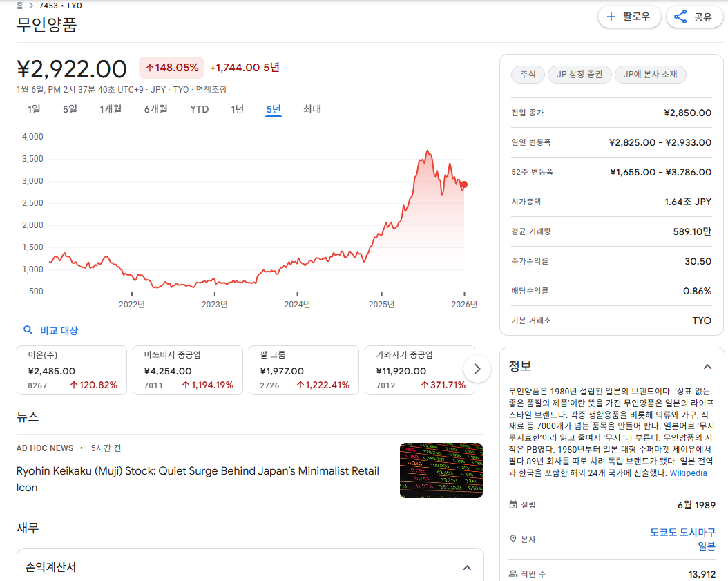Open the 도쿄도 도시마구 headquarters link
Screen dimensions: 728x581
click(x=682, y=532)
